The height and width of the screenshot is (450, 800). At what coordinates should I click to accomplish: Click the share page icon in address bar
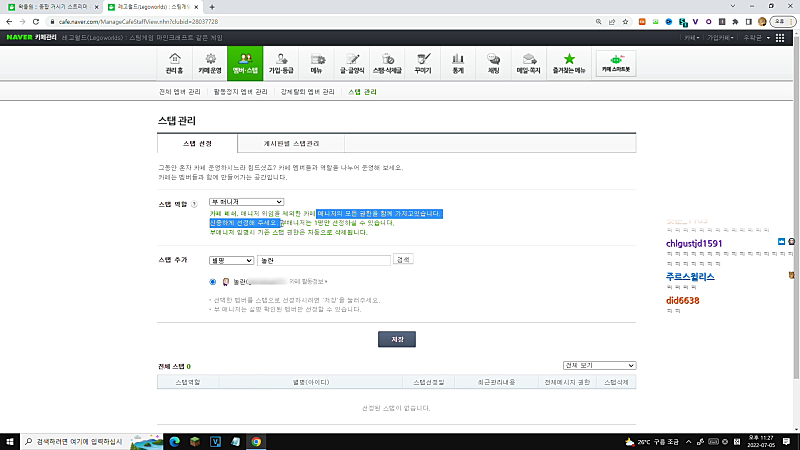point(612,22)
